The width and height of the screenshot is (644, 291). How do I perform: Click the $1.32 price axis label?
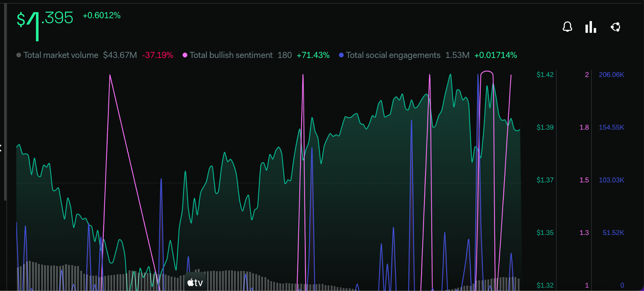click(x=545, y=285)
